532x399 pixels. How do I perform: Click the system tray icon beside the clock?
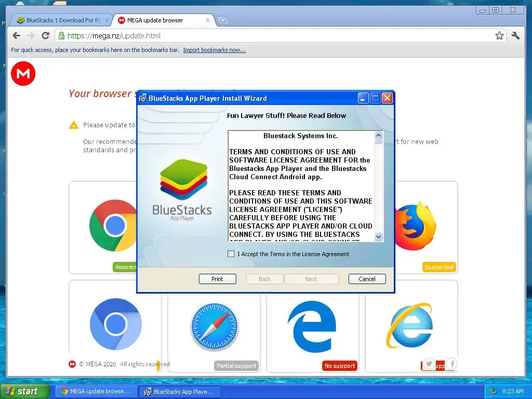click(494, 391)
